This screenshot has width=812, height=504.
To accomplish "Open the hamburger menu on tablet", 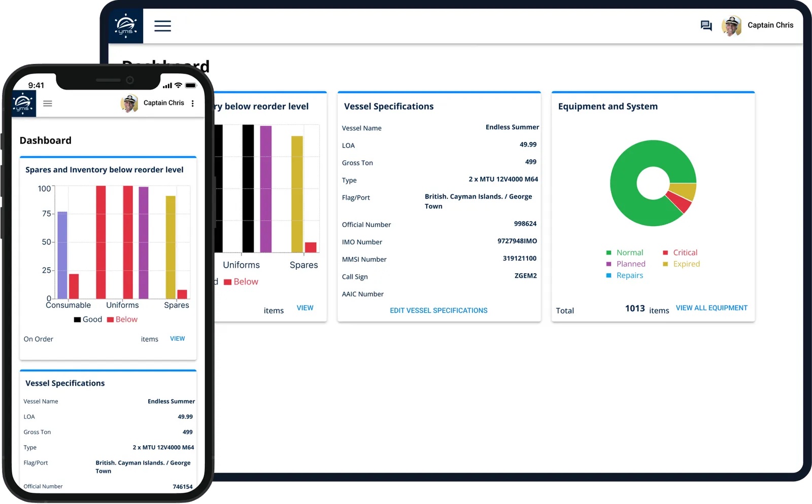I will tap(162, 26).
